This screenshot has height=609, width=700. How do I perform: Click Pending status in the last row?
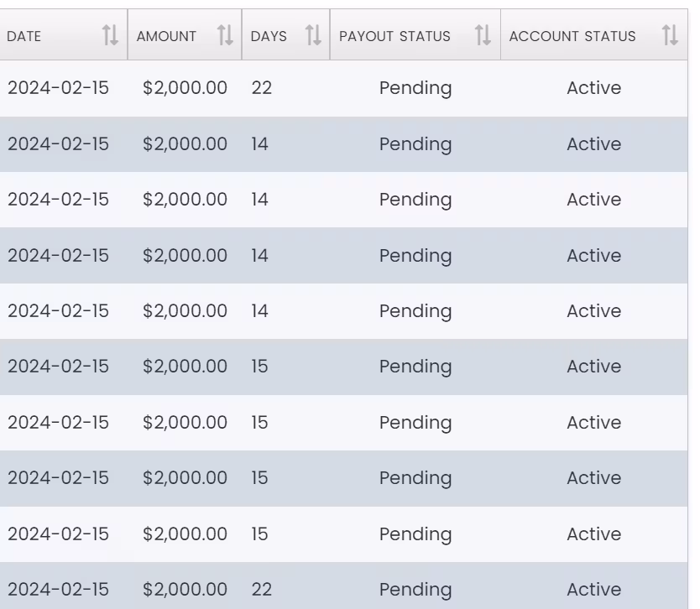[415, 590]
